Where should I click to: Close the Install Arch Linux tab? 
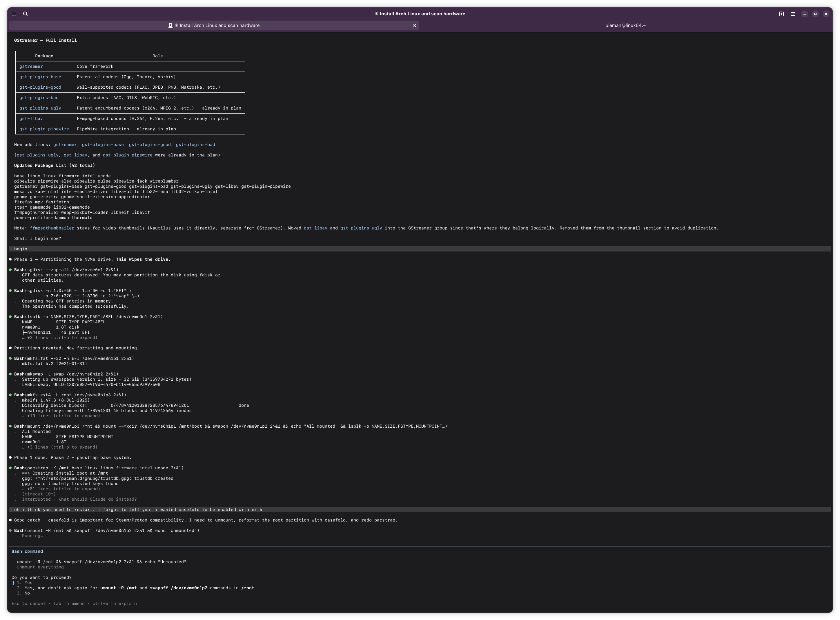pyautogui.click(x=414, y=25)
